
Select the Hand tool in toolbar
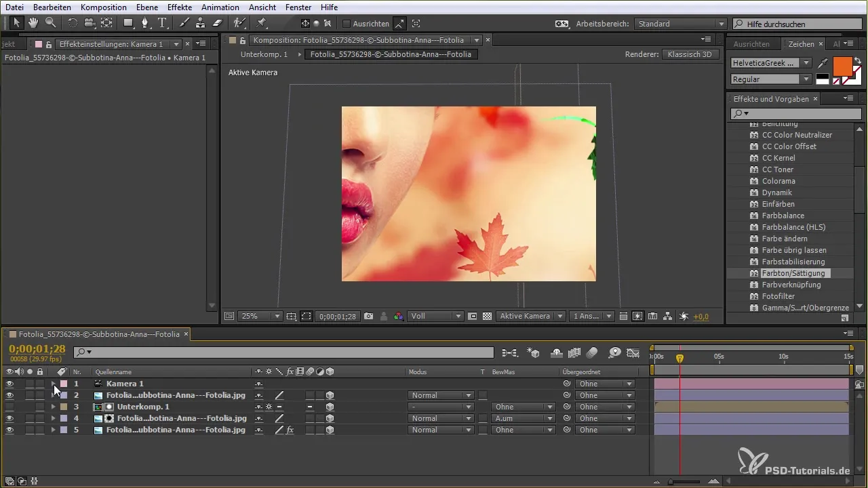(x=33, y=23)
